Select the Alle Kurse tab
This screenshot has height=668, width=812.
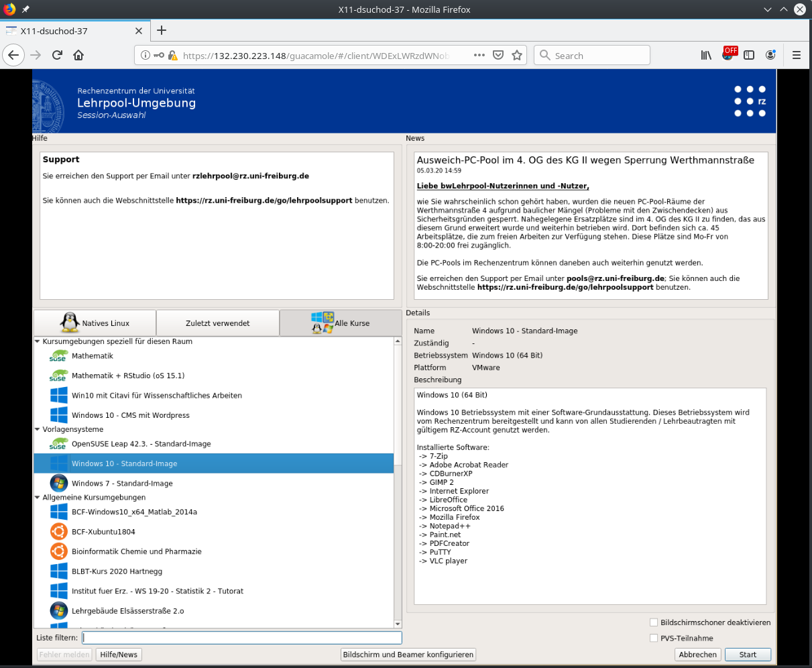click(x=341, y=323)
